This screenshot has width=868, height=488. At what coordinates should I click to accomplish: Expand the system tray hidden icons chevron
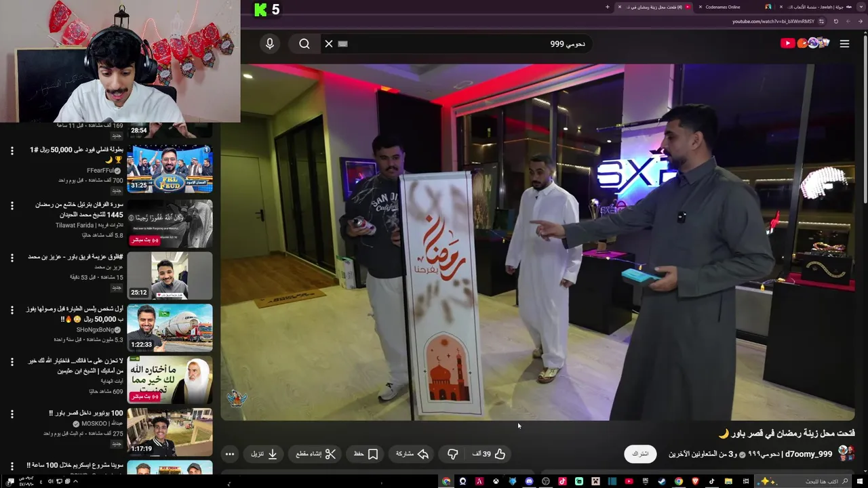click(75, 481)
